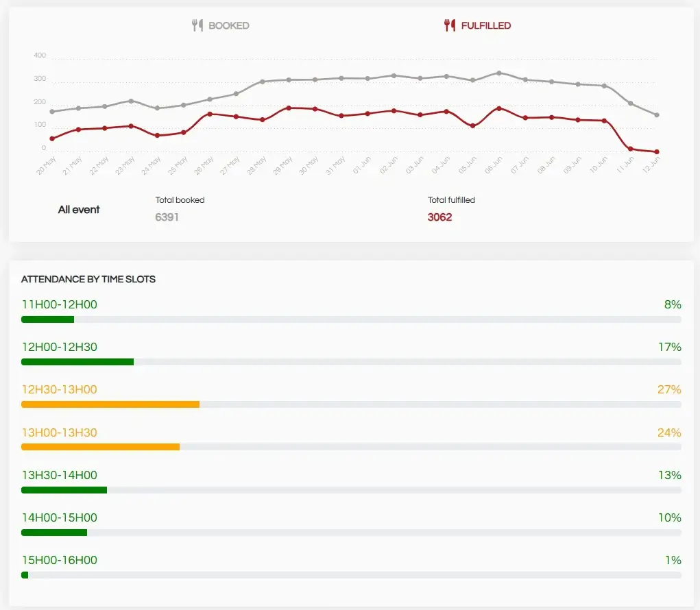This screenshot has height=610, width=700.
Task: Click the 1% attendance value
Action: click(x=673, y=559)
